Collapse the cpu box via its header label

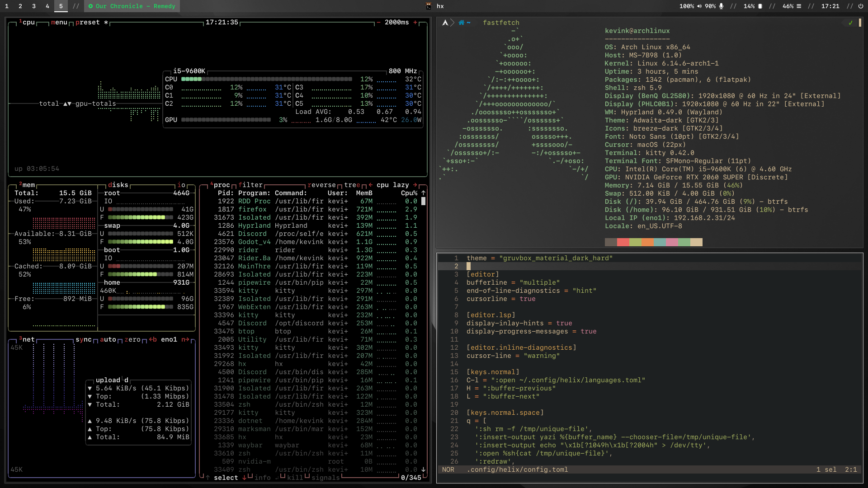28,22
